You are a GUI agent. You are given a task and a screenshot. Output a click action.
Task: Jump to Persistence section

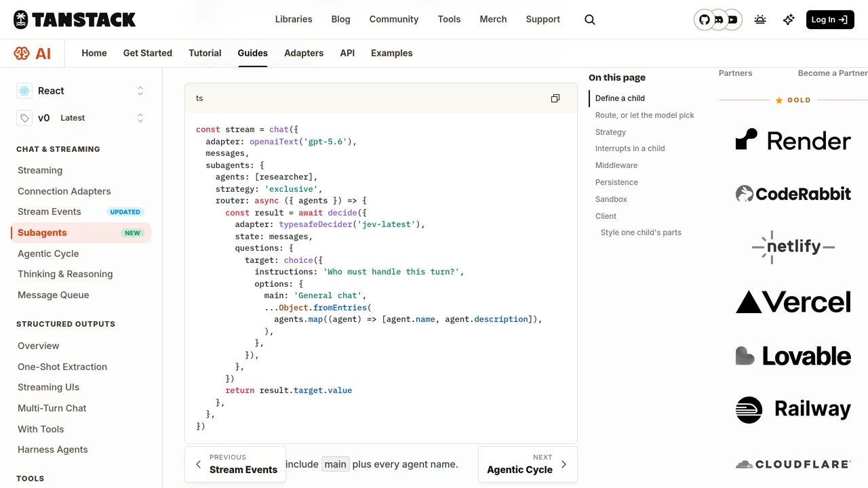point(616,182)
